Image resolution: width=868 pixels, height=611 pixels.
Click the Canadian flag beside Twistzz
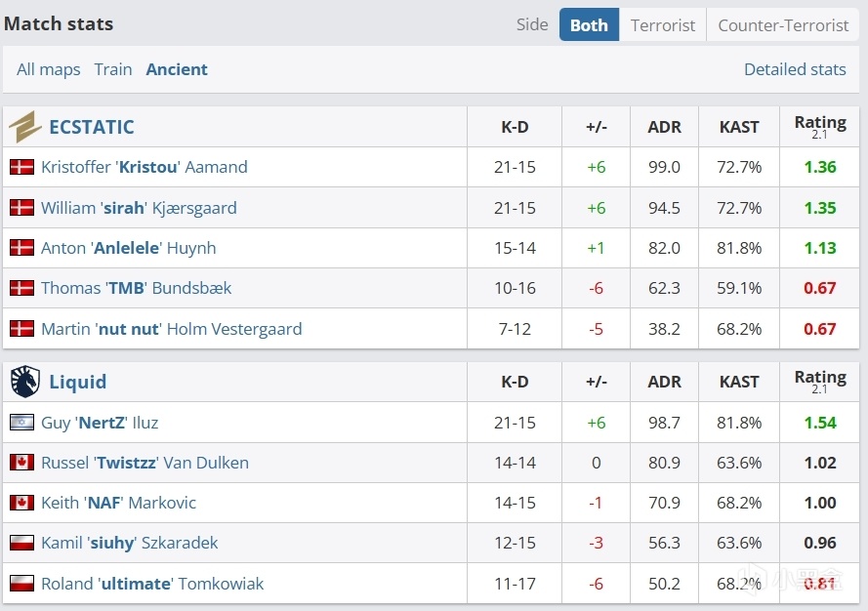21,463
